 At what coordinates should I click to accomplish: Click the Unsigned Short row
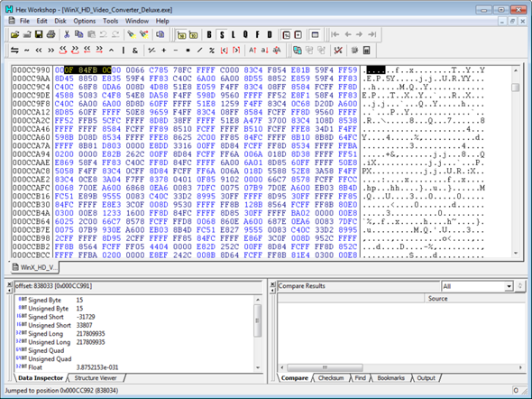(x=135, y=325)
